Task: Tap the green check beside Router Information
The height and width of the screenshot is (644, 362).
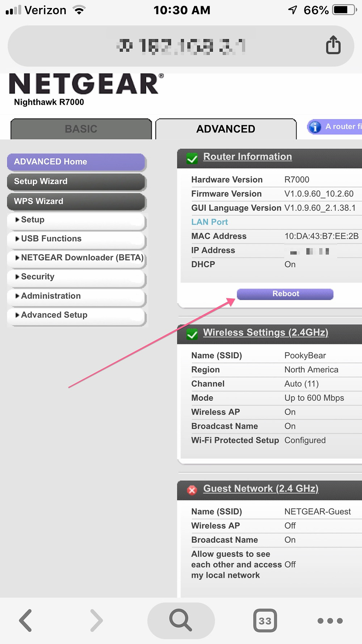Action: 192,158
